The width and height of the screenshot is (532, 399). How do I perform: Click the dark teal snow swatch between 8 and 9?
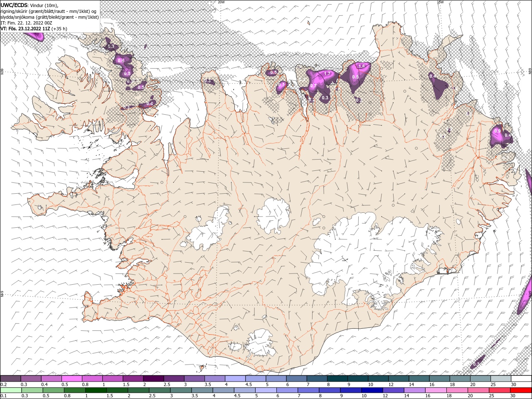pyautogui.click(x=337, y=379)
